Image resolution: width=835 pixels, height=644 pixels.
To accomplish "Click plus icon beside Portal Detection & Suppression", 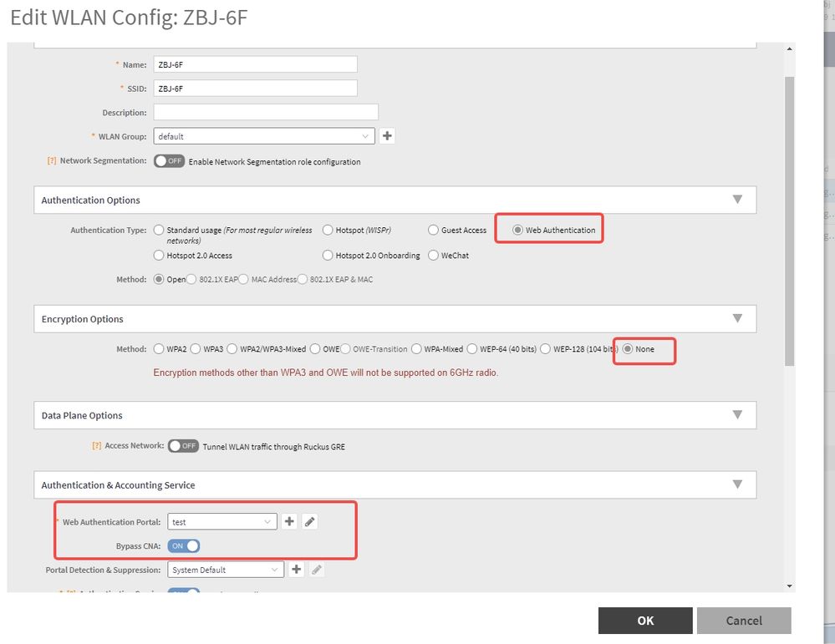I will click(x=296, y=570).
